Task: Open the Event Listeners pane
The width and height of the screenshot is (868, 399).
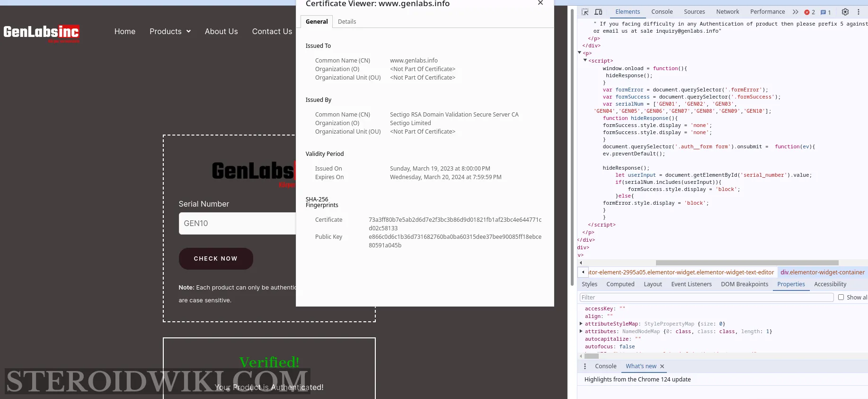Action: 691,284
